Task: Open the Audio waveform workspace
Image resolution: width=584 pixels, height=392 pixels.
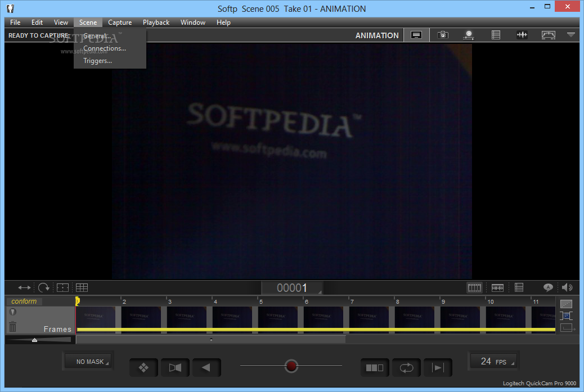Action: pyautogui.click(x=522, y=35)
